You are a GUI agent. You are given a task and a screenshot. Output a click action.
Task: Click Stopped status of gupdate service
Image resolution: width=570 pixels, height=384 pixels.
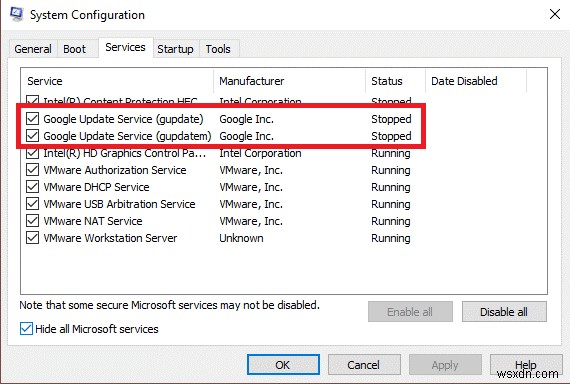point(391,119)
